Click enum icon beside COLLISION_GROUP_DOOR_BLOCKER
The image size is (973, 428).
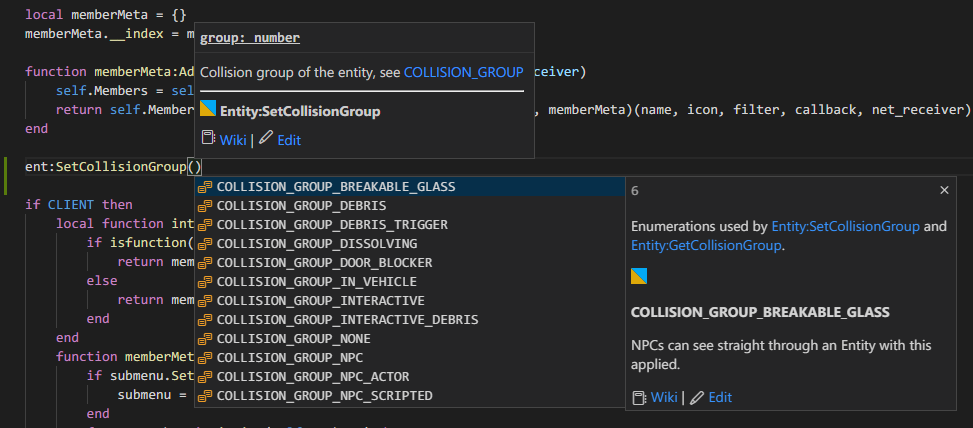(x=205, y=263)
